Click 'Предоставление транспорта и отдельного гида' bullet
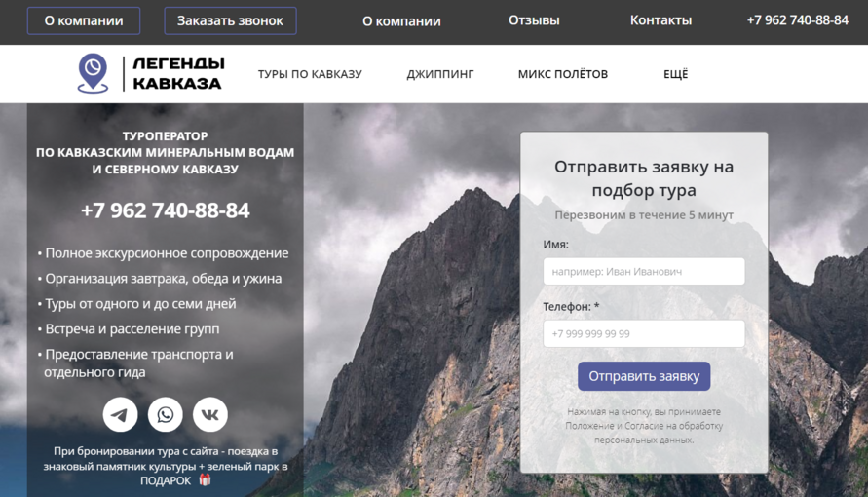868x497 pixels. (135, 363)
